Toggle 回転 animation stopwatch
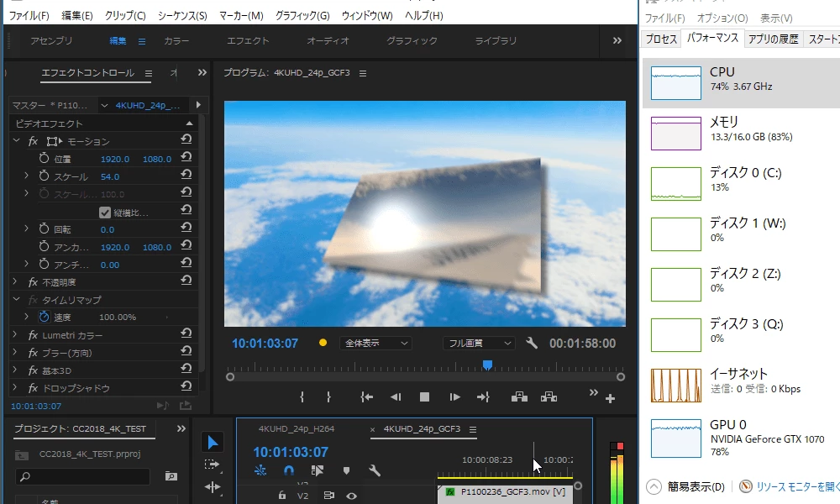The height and width of the screenshot is (504, 840). [44, 228]
